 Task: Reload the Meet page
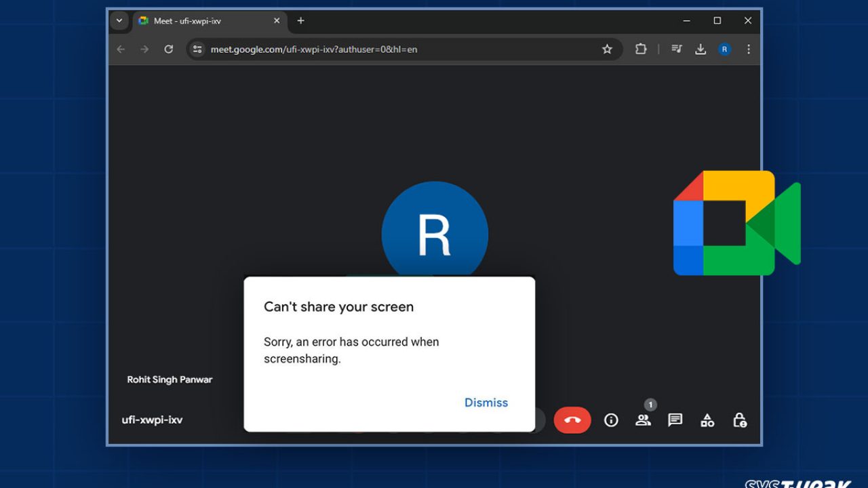(x=169, y=49)
